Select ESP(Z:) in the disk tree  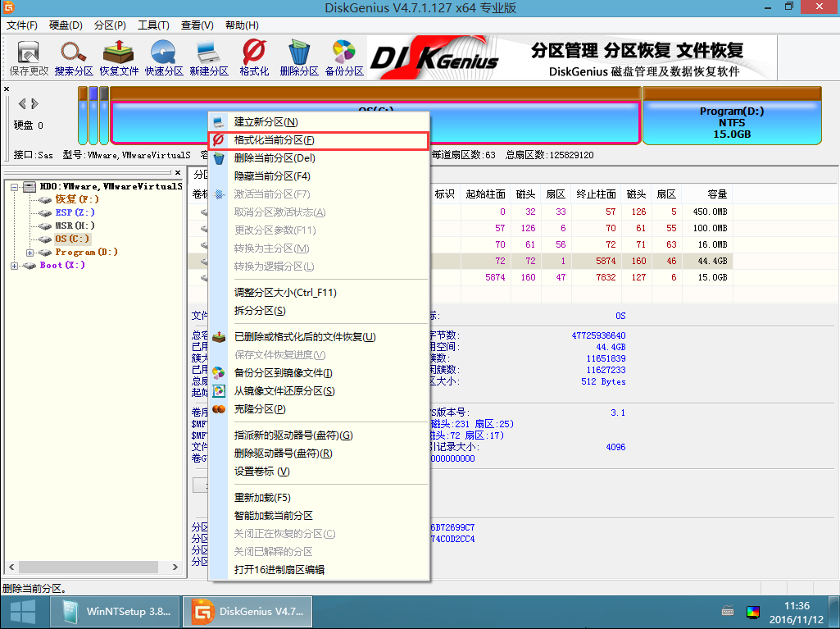[75, 212]
